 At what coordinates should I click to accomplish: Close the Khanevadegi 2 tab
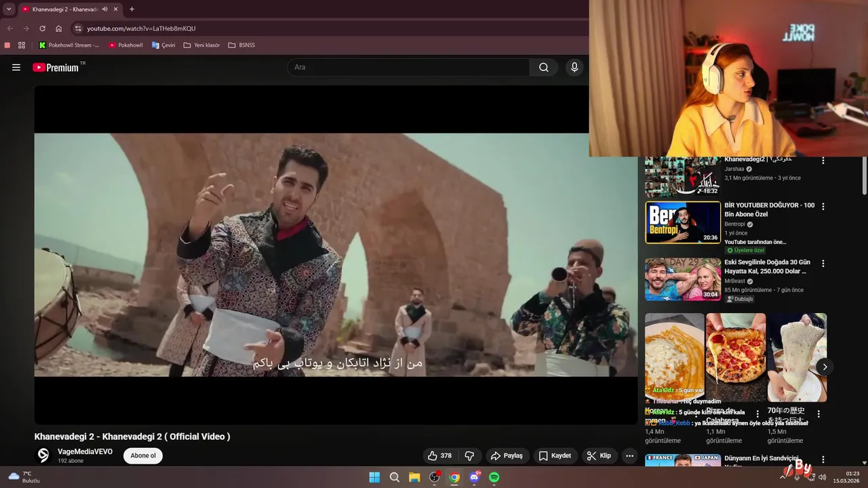coord(117,9)
